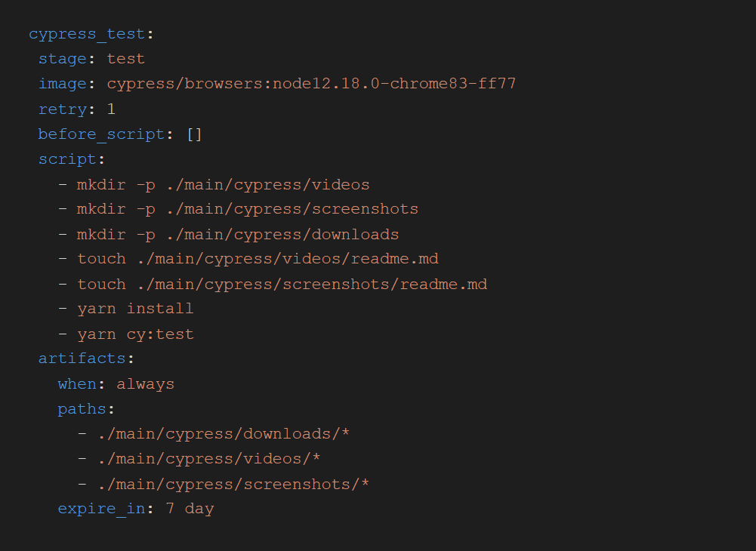Click the mkdir screenshots command line

[248, 209]
